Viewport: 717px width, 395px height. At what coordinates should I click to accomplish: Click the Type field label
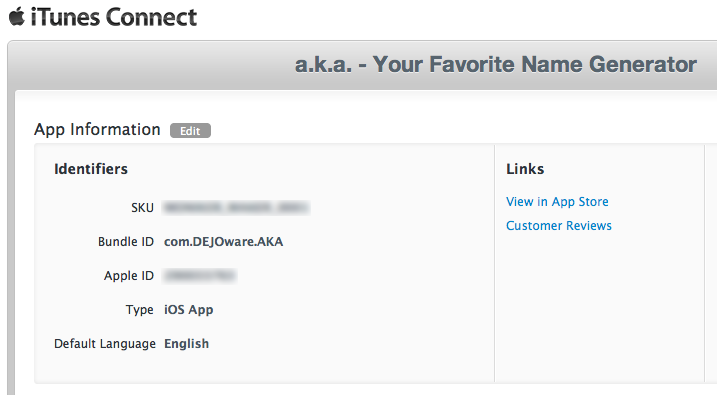(139, 310)
